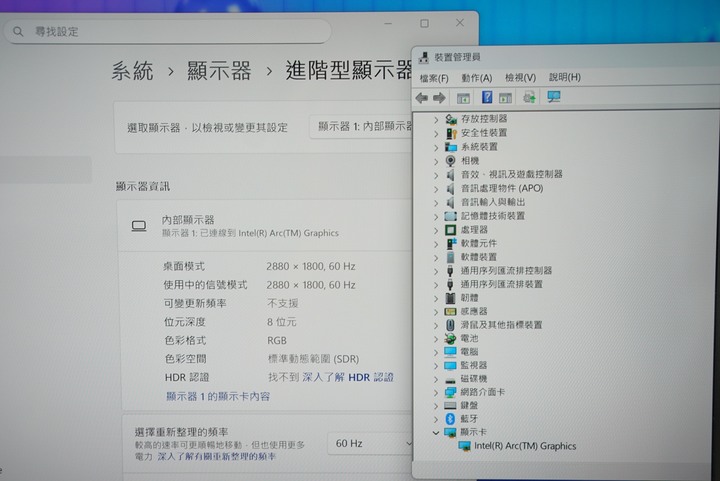Expand the 通用序列匯流排控制器 node

tap(436, 271)
